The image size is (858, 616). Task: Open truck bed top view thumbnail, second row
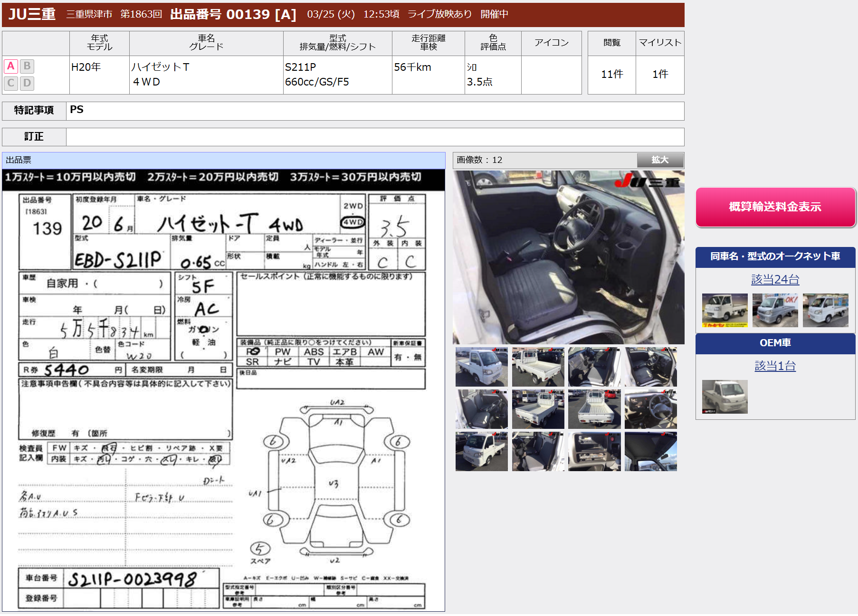pos(594,409)
